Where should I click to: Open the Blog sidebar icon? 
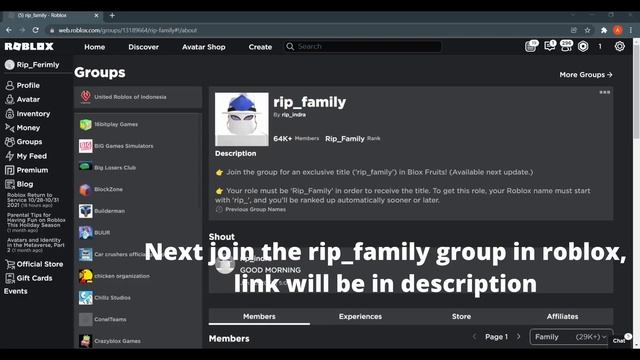point(9,184)
